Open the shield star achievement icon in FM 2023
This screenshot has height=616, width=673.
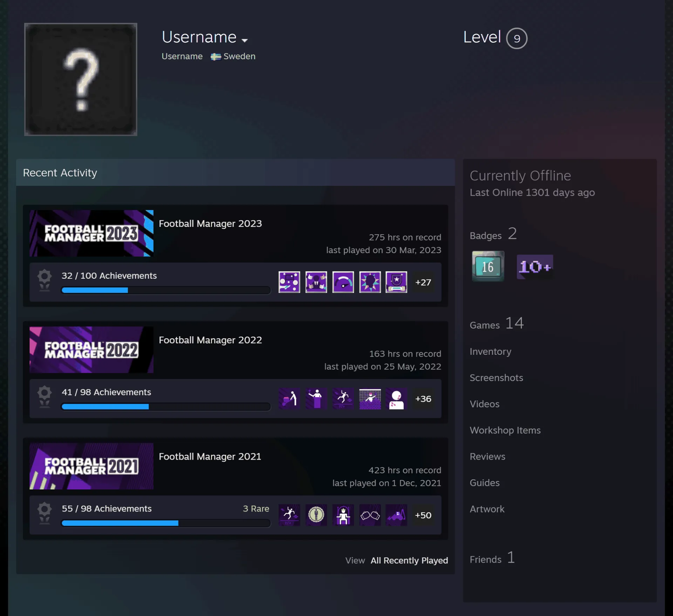tap(396, 282)
